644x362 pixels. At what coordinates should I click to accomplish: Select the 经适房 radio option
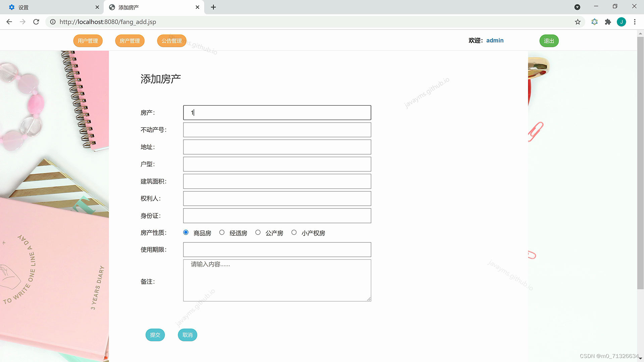pos(222,232)
